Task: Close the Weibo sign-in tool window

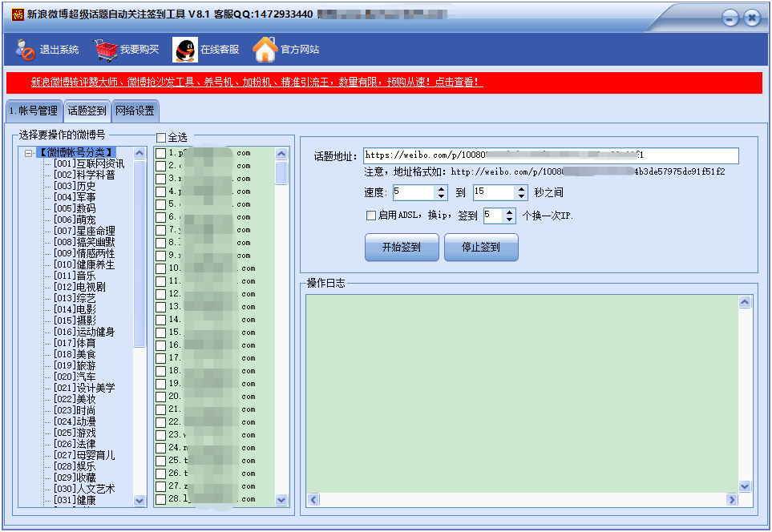Action: tap(752, 18)
